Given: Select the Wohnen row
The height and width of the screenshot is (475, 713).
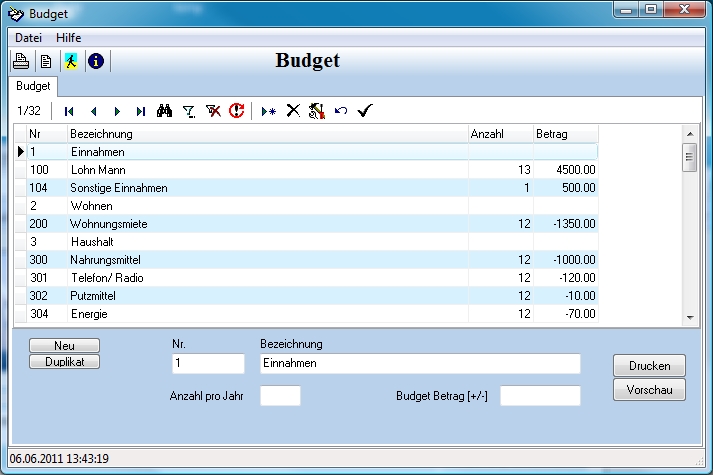Looking at the screenshot, I should point(312,206).
